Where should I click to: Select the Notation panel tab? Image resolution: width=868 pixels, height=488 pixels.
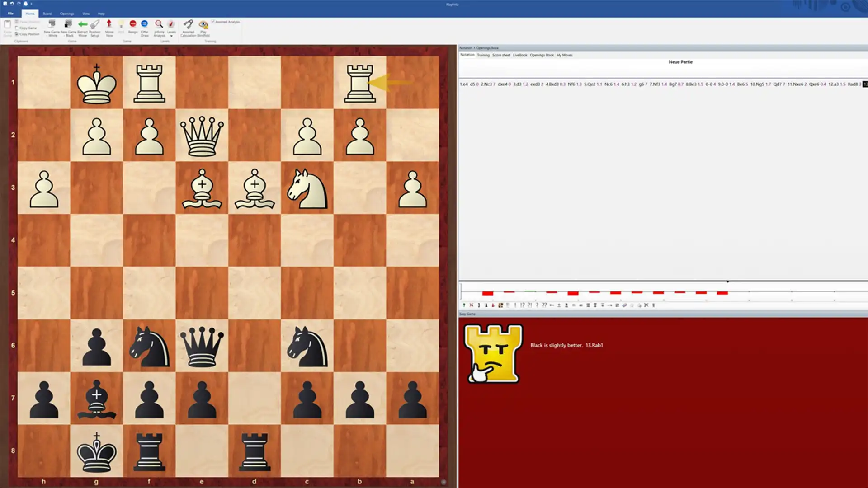click(467, 55)
